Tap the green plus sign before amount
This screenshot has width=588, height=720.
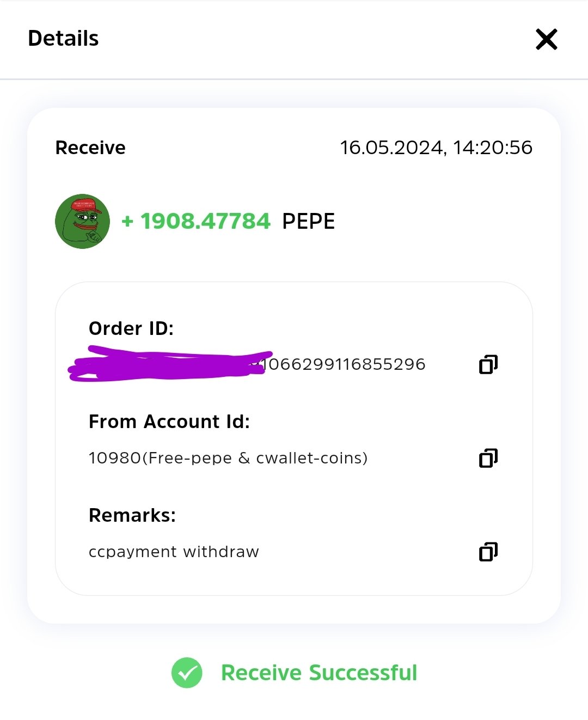coord(127,221)
